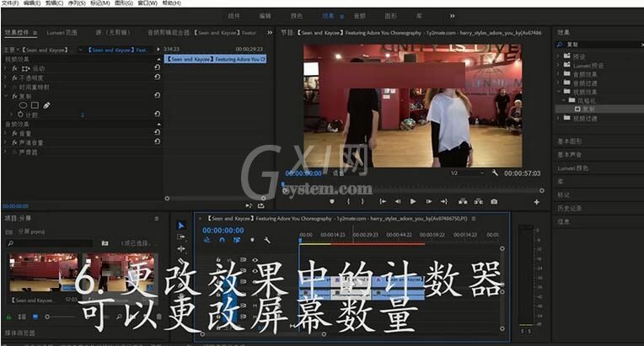644x346 pixels.
Task: Step back one frame in Program monitor
Action: coord(398,201)
